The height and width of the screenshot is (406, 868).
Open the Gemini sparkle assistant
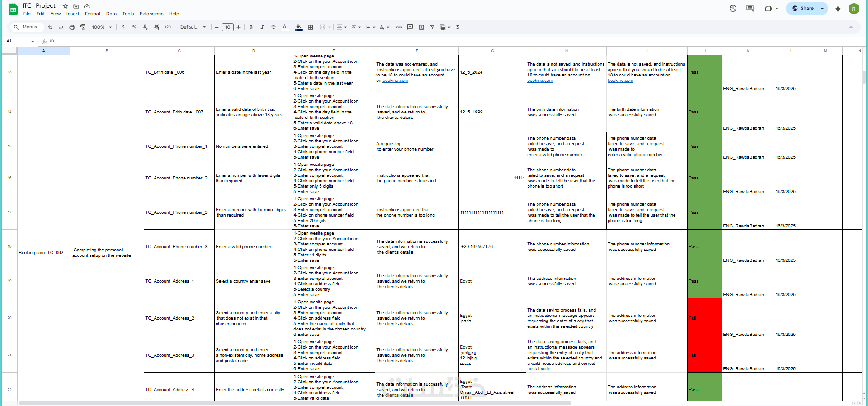(x=838, y=9)
